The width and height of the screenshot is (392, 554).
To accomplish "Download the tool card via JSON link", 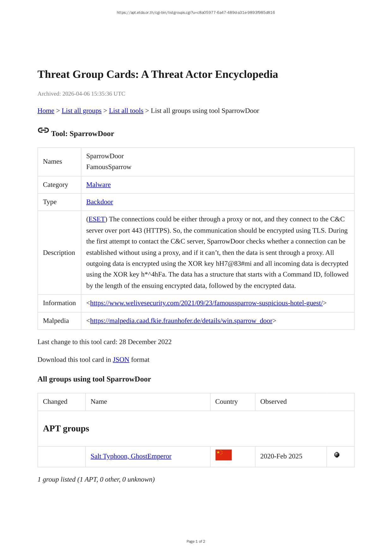I will point(121,360).
